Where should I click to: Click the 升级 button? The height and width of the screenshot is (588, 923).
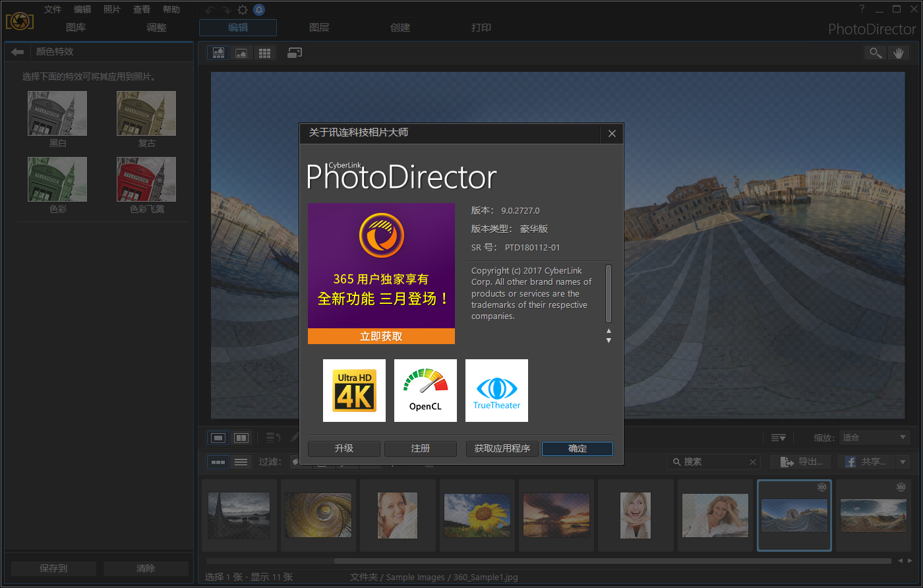pos(344,448)
